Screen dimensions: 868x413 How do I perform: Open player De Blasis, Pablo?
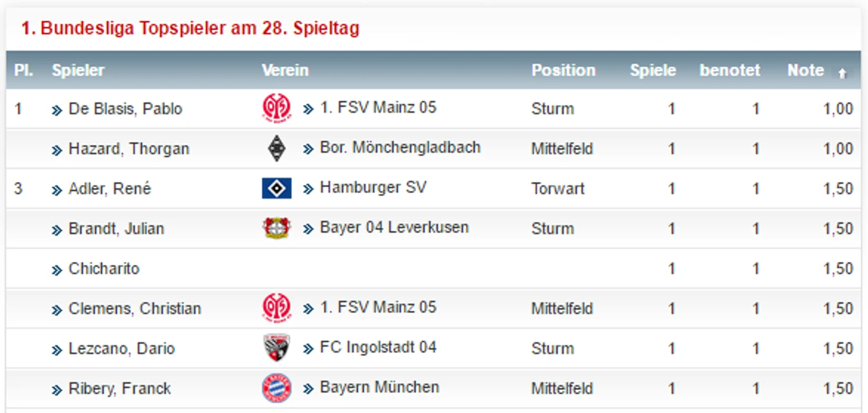click(125, 109)
